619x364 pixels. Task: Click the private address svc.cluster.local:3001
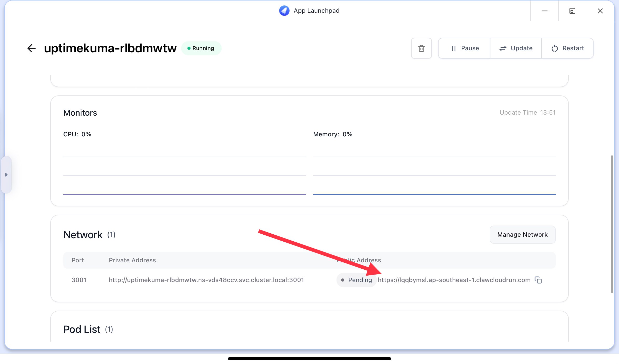pos(206,280)
